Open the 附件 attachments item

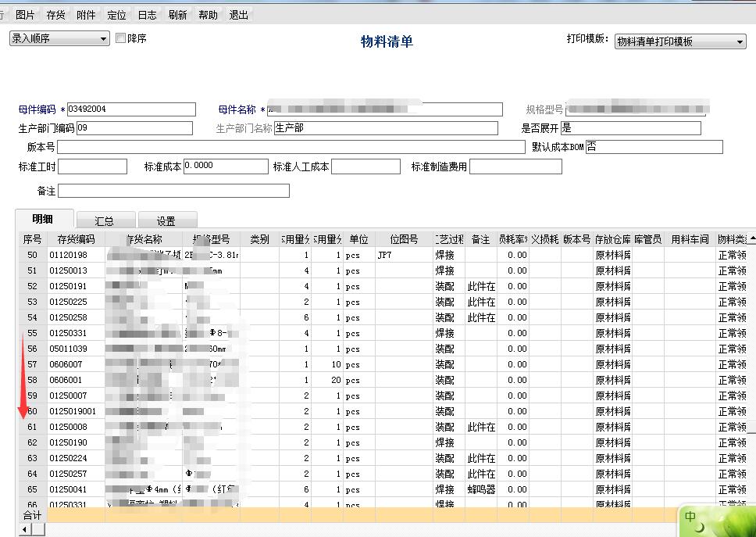coord(86,15)
